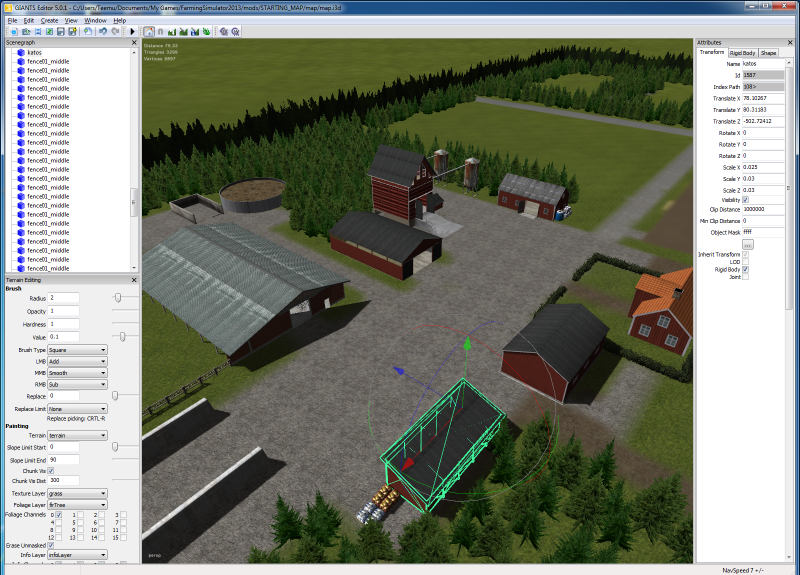Open the Edit menu
This screenshot has width=800, height=575.
pos(29,20)
